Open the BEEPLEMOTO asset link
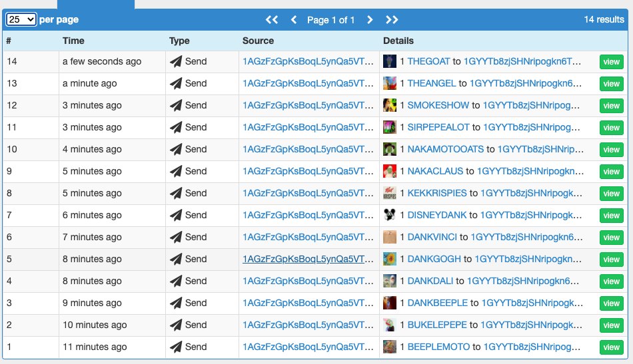 [x=438, y=347]
